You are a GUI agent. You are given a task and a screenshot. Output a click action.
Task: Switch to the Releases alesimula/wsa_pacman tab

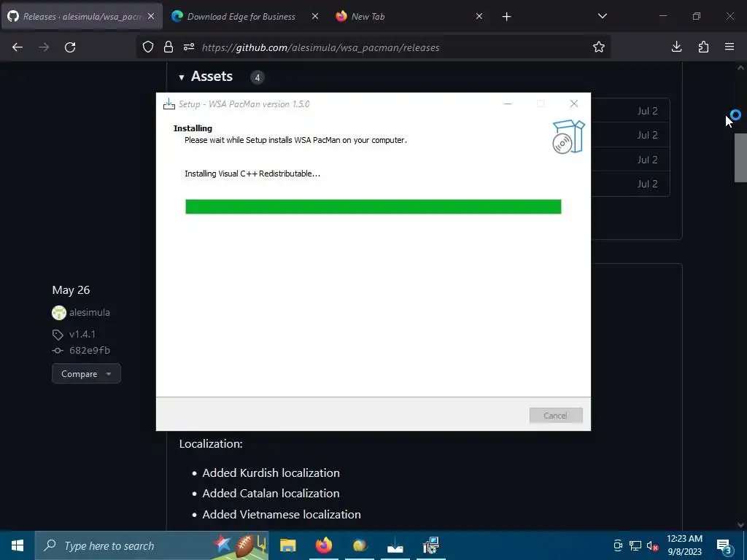point(82,17)
